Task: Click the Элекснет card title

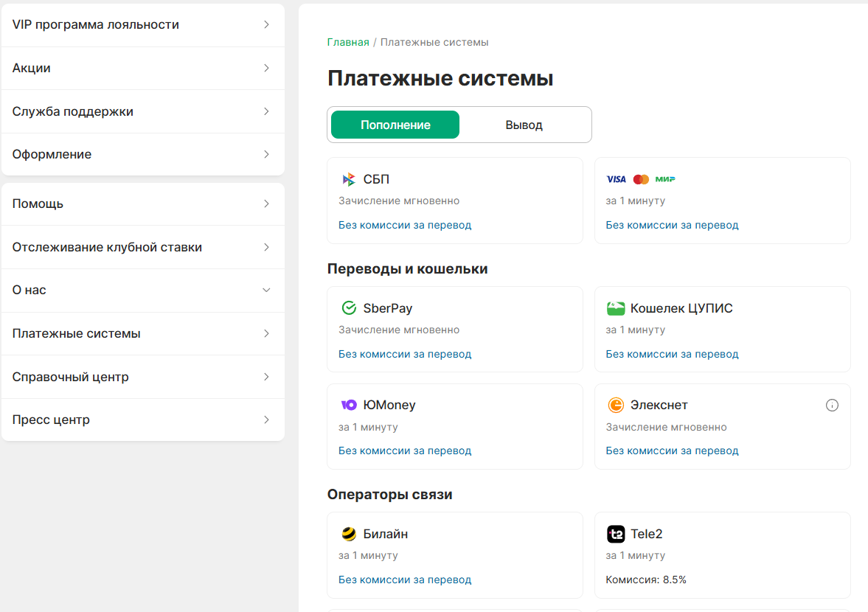Action: point(659,405)
